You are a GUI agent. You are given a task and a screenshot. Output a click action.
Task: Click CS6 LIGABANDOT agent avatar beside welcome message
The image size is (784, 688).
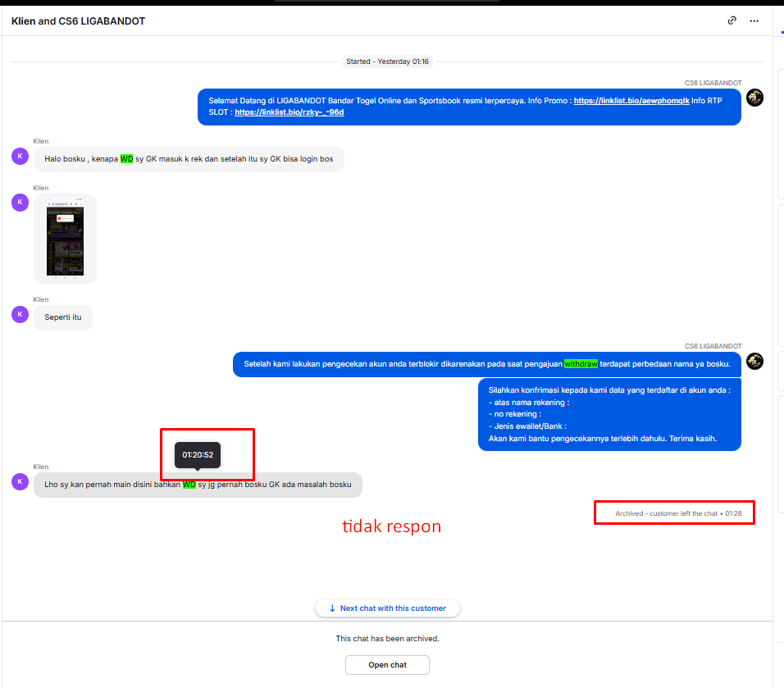tap(754, 98)
